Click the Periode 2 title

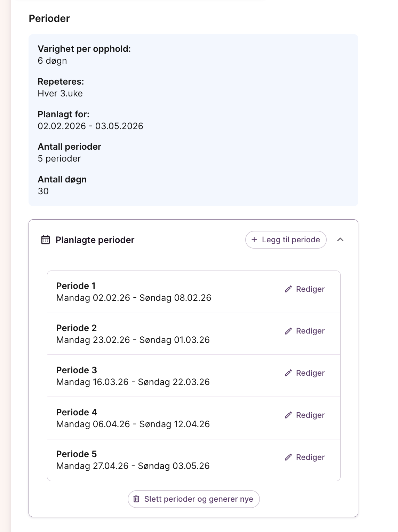tap(77, 328)
